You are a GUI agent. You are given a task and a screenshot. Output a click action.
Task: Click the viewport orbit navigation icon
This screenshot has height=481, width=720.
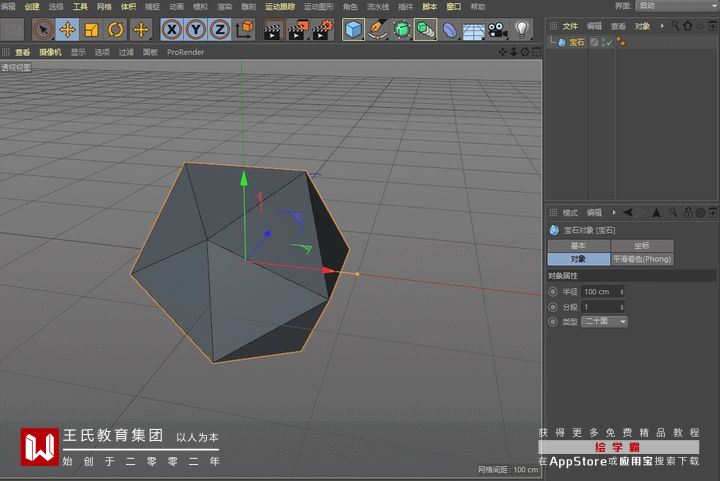pyautogui.click(x=525, y=52)
